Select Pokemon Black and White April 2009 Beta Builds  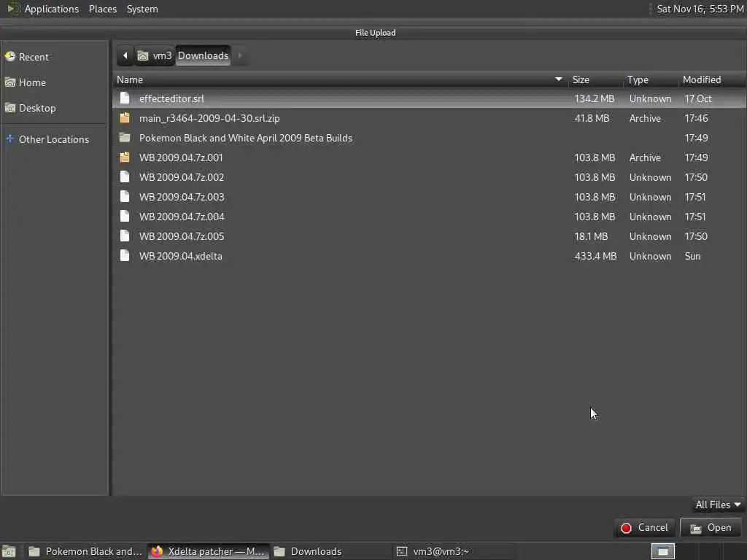click(x=429, y=138)
